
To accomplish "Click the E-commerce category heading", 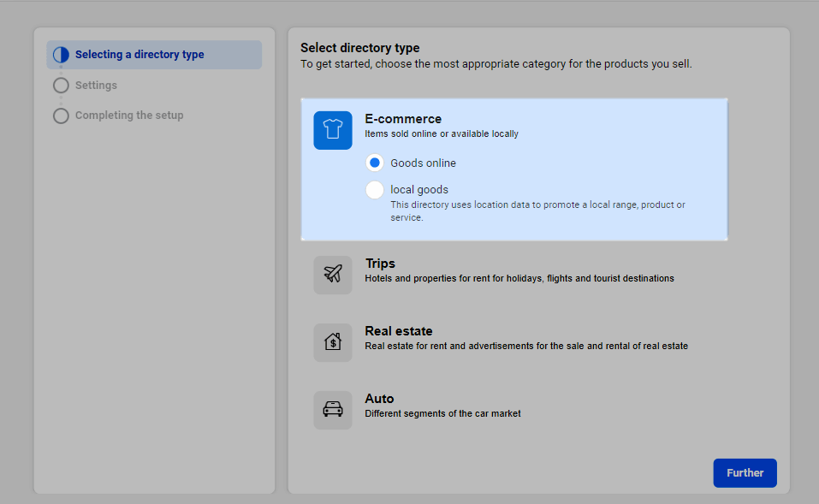I will point(403,119).
